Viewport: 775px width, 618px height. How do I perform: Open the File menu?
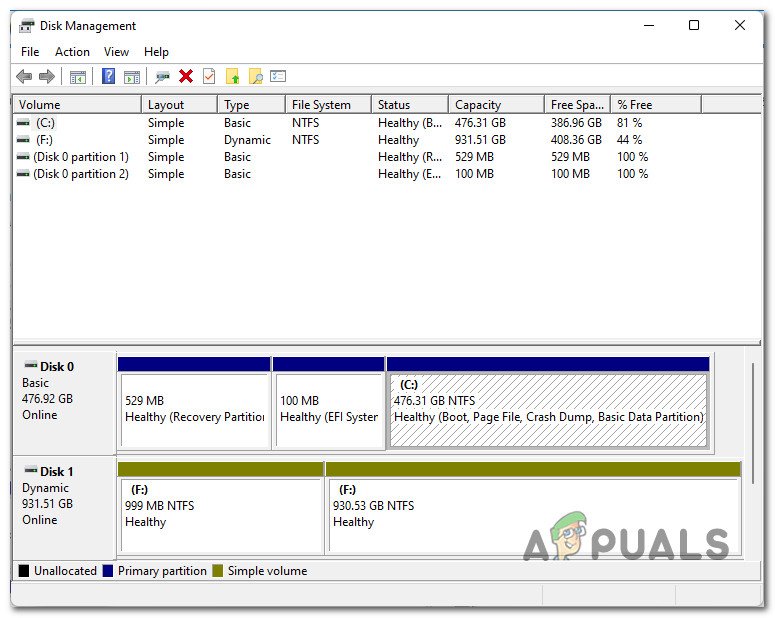click(x=30, y=52)
